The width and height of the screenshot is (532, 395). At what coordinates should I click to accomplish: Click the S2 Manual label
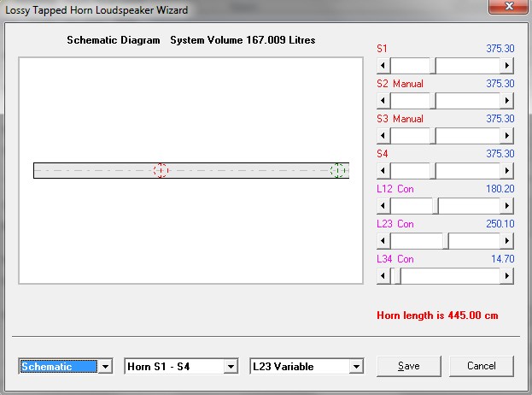(x=400, y=84)
